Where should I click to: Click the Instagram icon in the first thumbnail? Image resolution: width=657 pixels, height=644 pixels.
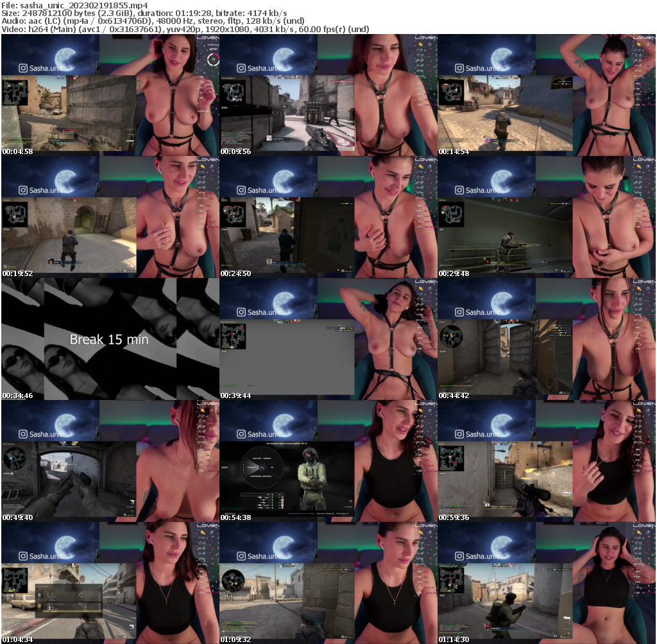(24, 68)
